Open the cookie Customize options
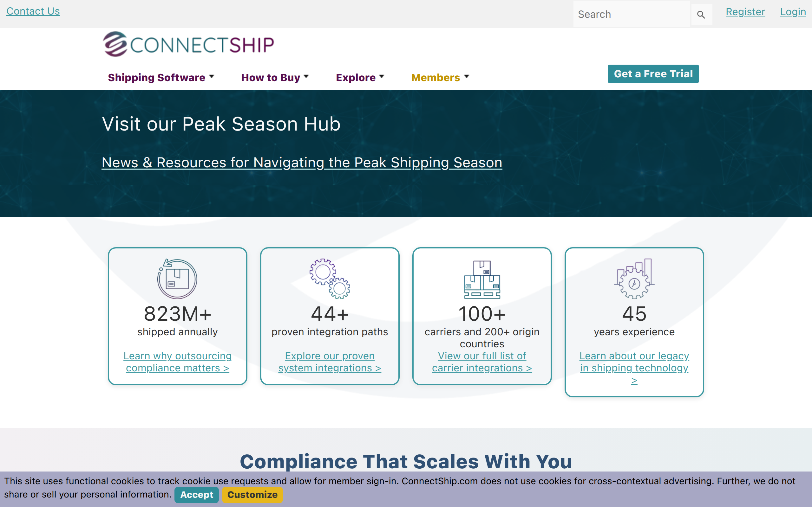812x507 pixels. (x=252, y=495)
